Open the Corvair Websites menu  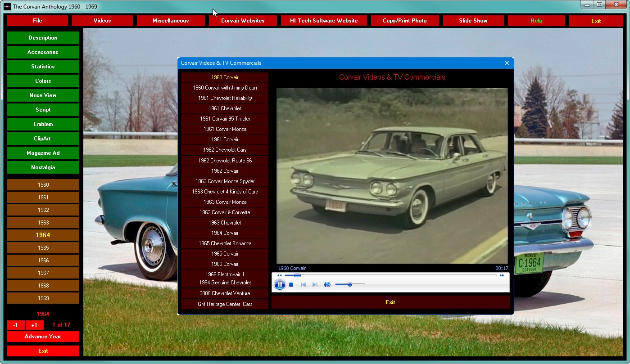coord(243,21)
